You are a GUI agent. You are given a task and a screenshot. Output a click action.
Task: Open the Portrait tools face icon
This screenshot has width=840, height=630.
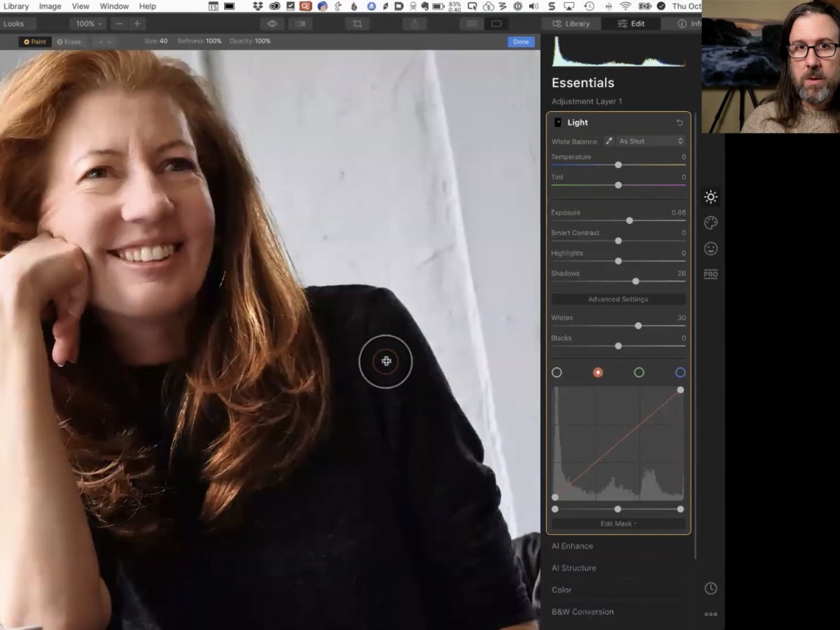(x=710, y=248)
